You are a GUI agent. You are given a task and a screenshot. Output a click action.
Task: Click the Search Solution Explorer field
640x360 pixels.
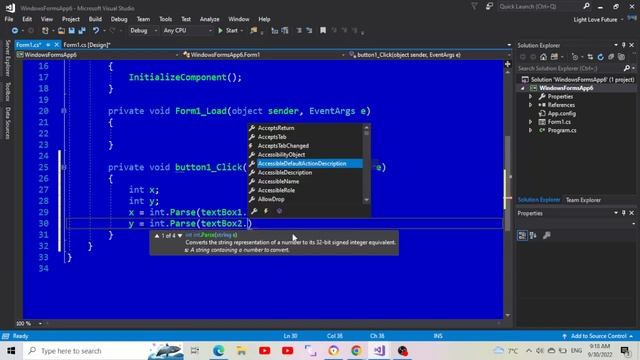[x=570, y=68]
